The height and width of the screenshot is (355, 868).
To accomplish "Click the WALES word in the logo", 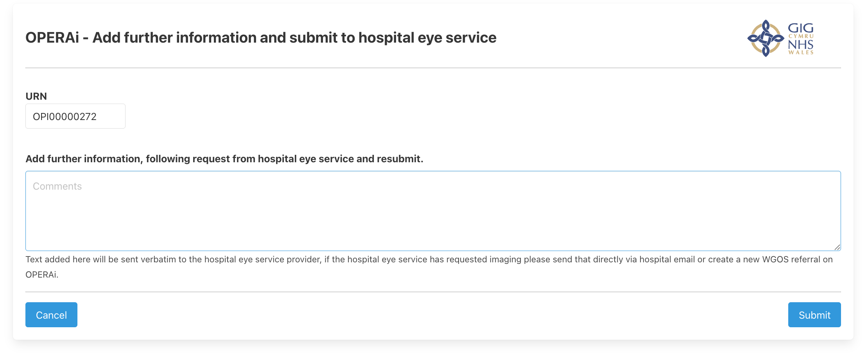I will [x=801, y=52].
